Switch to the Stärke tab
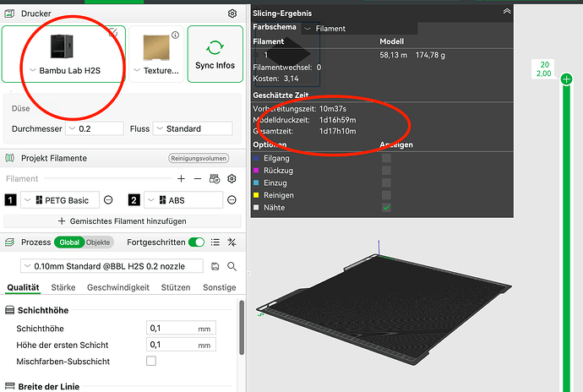The height and width of the screenshot is (392, 583). point(63,287)
